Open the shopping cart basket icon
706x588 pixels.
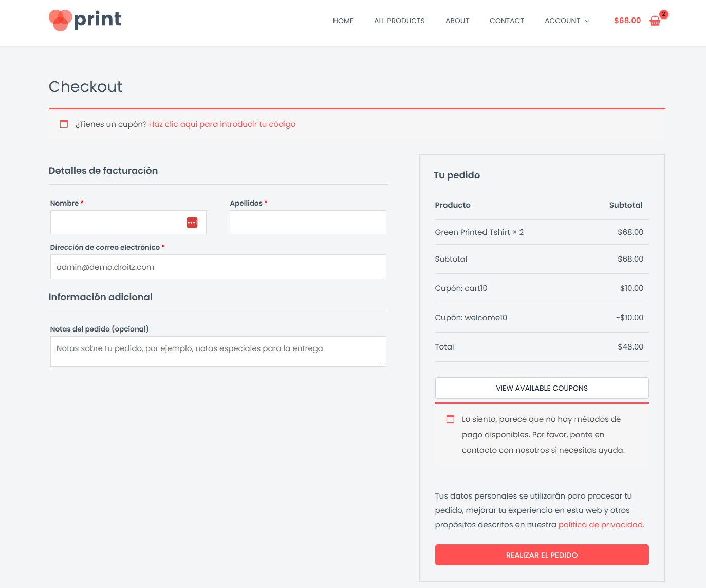click(655, 21)
